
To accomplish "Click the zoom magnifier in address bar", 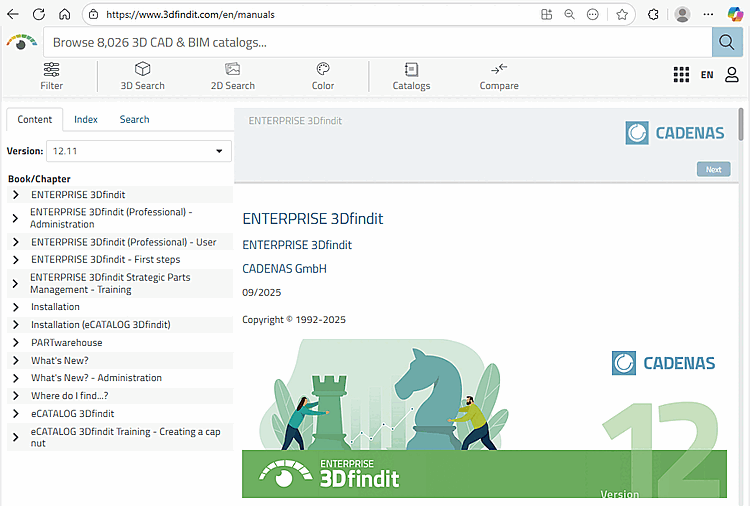I will point(569,14).
